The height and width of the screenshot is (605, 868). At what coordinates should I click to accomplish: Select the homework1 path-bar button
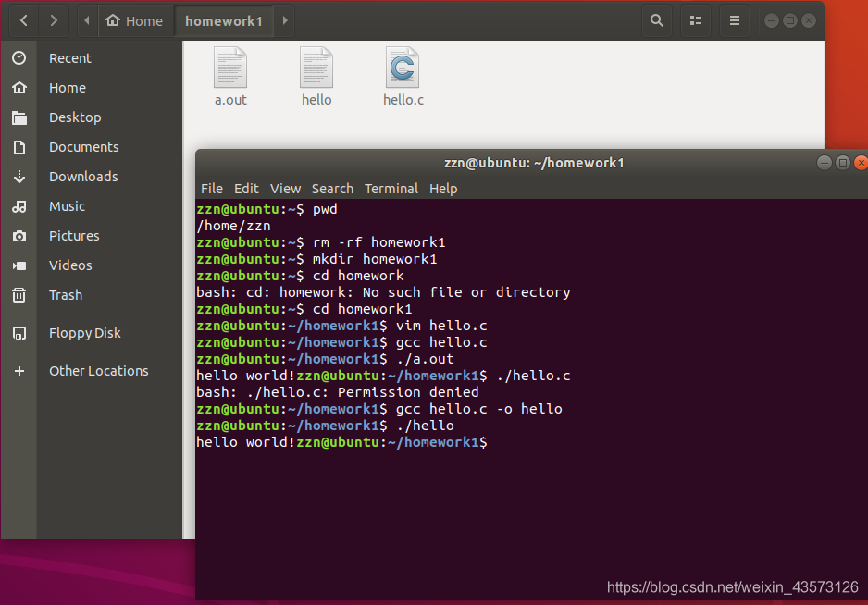point(224,21)
